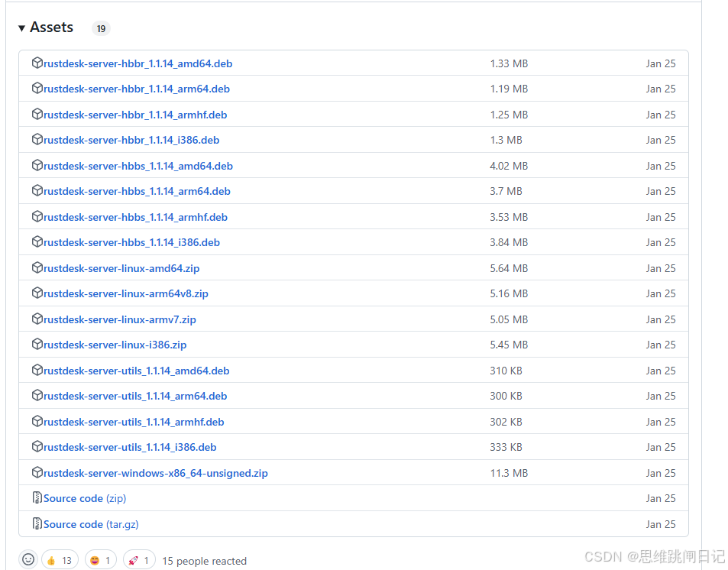Select the 11.3 MB size value
The width and height of the screenshot is (728, 570).
(x=509, y=473)
